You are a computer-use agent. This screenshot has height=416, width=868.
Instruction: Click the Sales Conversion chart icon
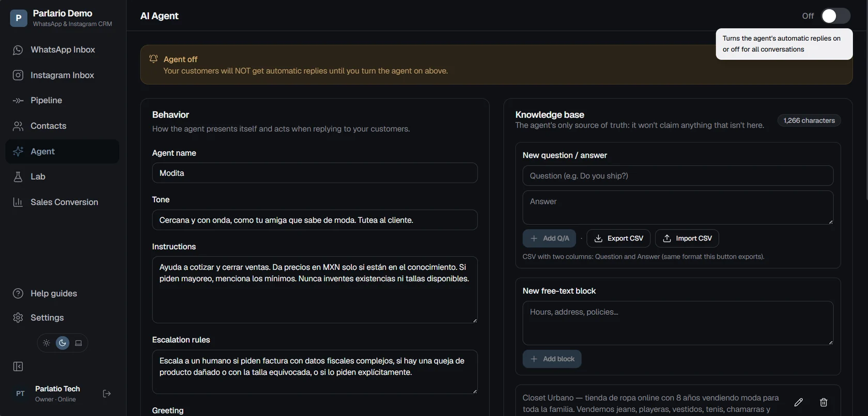(18, 202)
